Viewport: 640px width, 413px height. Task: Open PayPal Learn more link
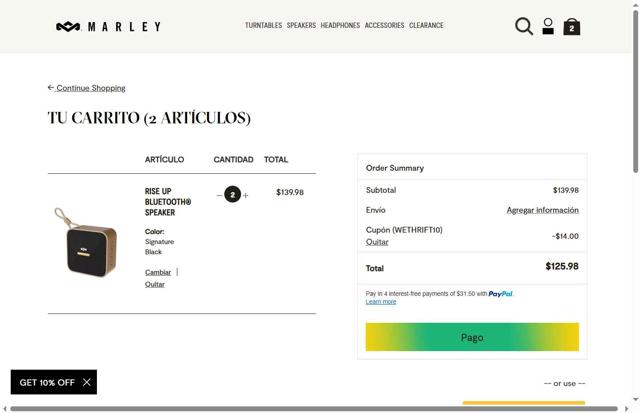pyautogui.click(x=381, y=302)
